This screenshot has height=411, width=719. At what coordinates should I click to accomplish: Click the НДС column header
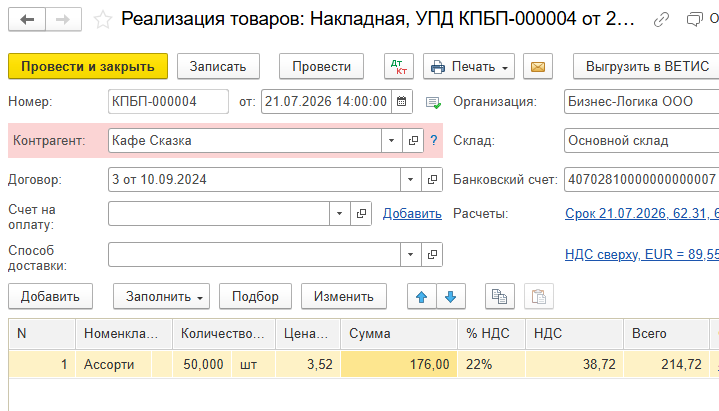(575, 333)
